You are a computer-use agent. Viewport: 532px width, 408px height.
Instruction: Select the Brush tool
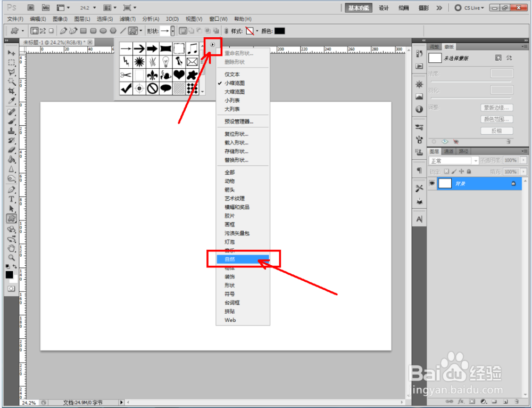point(11,121)
